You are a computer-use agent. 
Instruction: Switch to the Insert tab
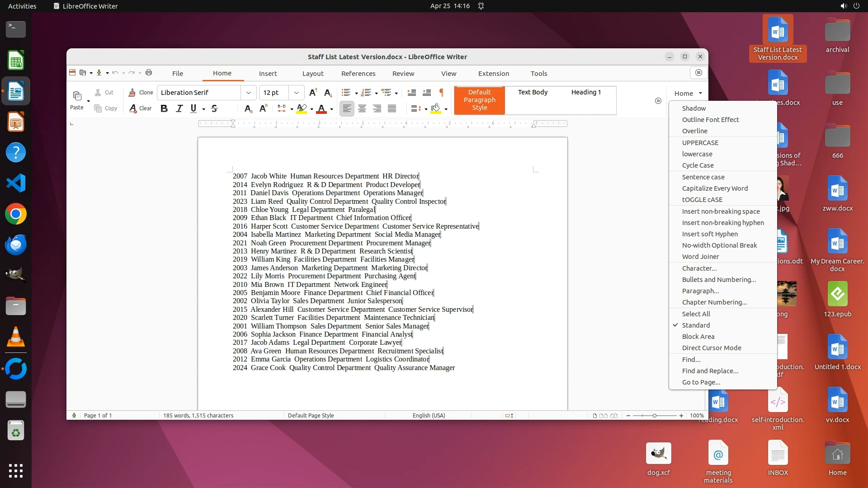coord(268,74)
